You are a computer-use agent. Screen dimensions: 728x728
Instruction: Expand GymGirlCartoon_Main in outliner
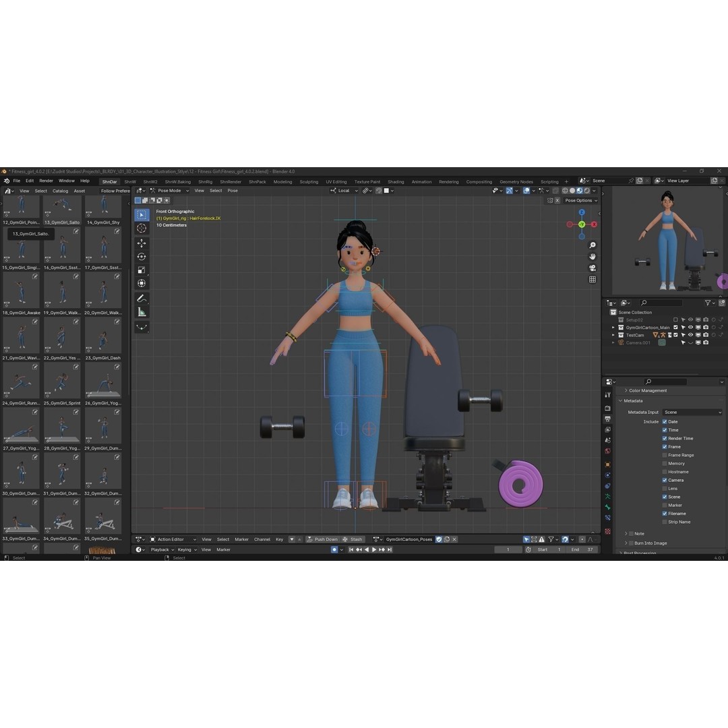(x=613, y=328)
